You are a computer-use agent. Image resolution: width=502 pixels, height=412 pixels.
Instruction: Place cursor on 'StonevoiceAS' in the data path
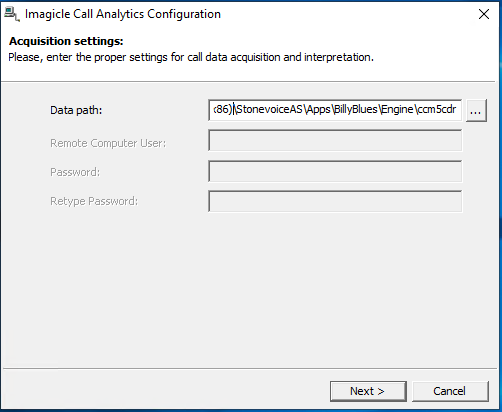(x=269, y=109)
